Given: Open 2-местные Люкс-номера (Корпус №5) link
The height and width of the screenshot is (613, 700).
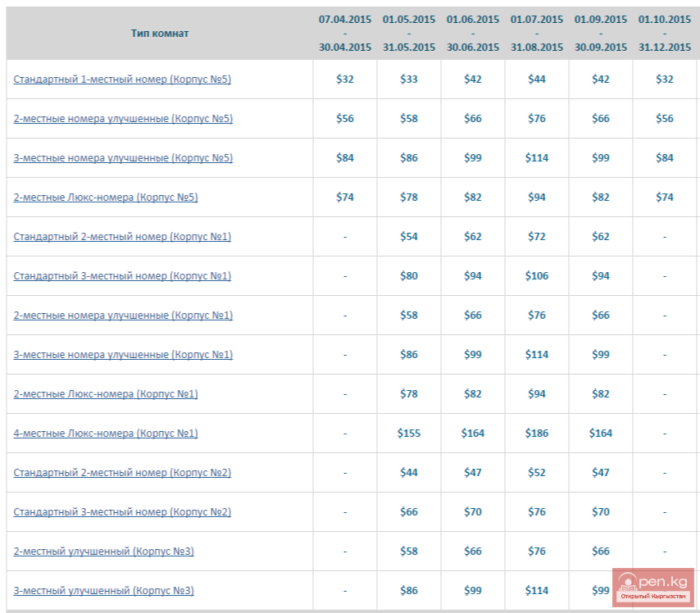Looking at the screenshot, I should (x=106, y=198).
